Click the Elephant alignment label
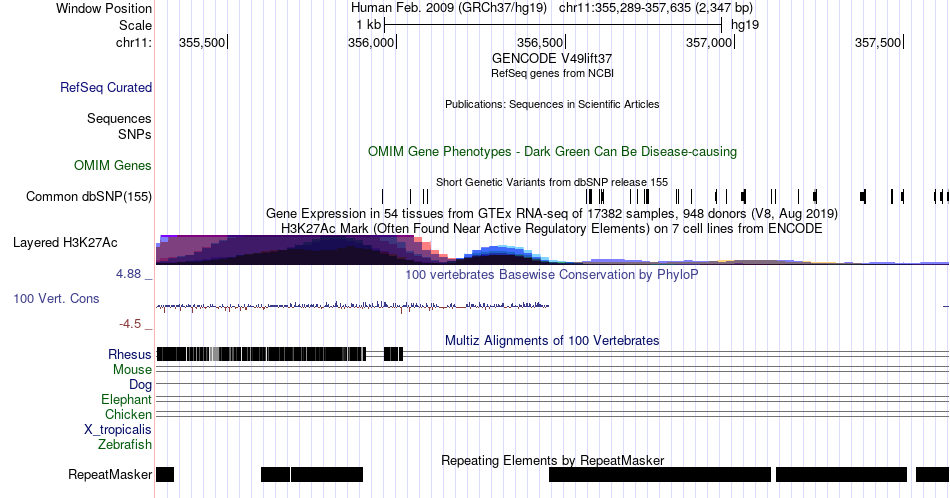 tap(126, 399)
